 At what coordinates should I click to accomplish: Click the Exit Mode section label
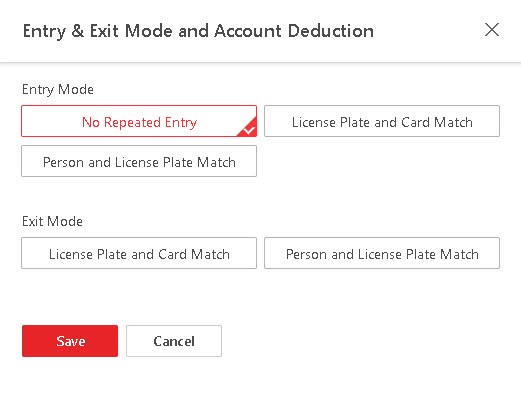52,221
